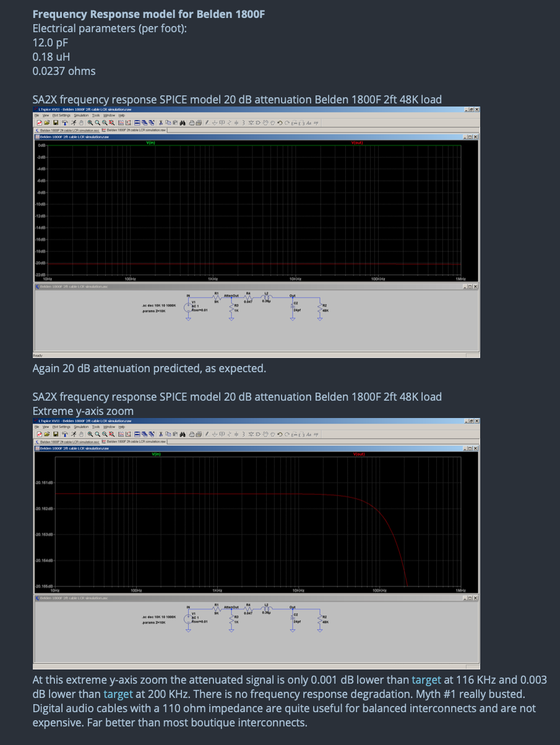Screen dimensions: 560x745
Task: Open Plot Settings menu in the full-range screenshot
Action: tap(61, 115)
